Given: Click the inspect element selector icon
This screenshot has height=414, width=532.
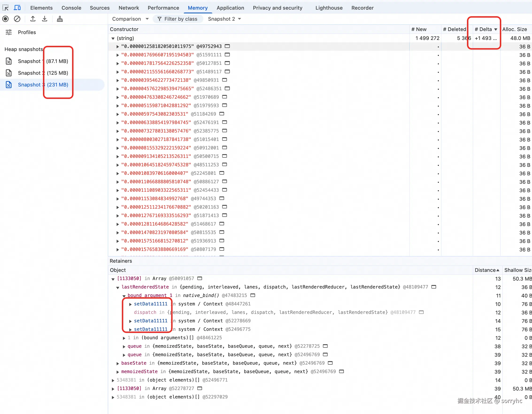Looking at the screenshot, I should click(6, 8).
